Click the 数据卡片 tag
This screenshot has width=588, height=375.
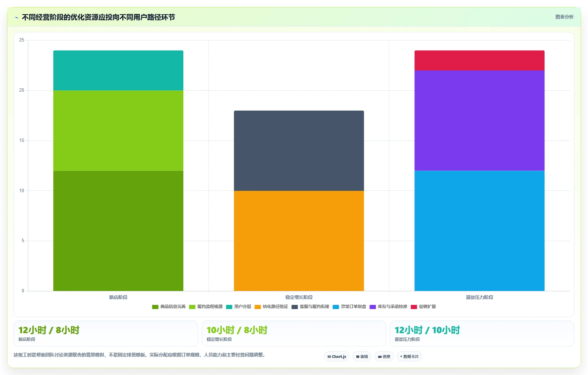point(409,357)
